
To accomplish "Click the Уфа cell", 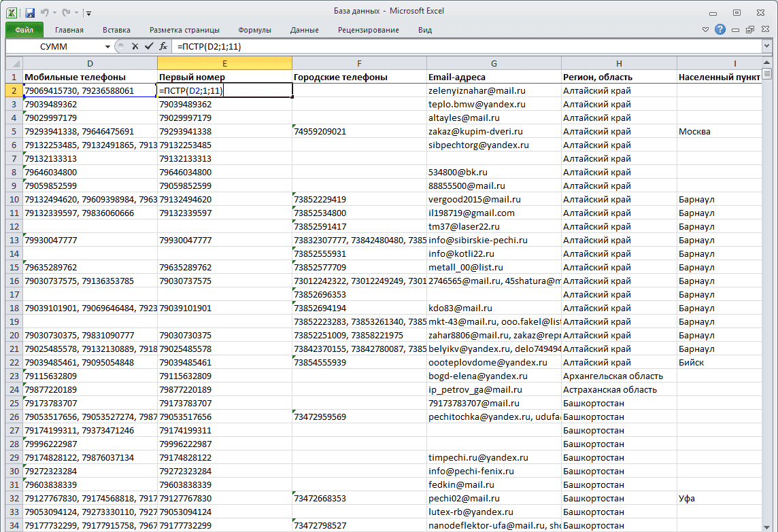I will pyautogui.click(x=720, y=498).
